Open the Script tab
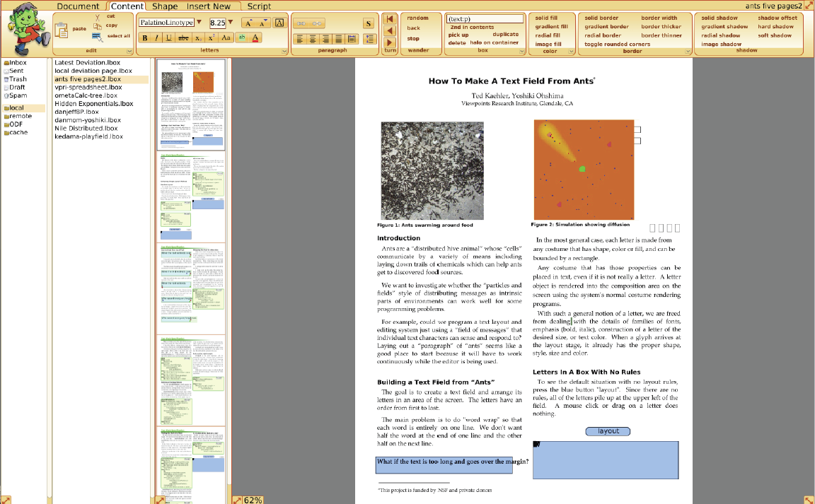 pos(259,6)
